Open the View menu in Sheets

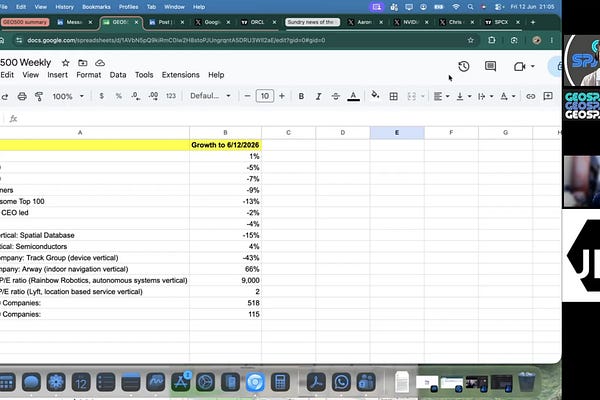click(x=31, y=75)
